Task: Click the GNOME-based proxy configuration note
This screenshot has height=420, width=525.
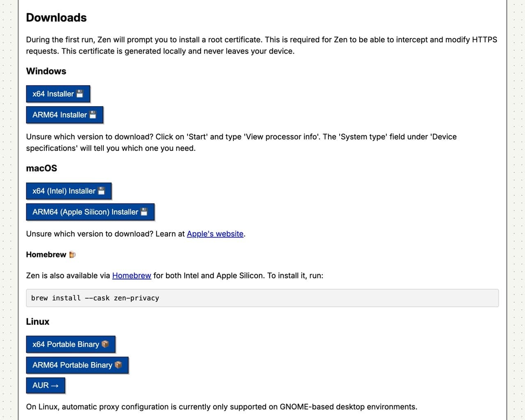Action: point(221,407)
